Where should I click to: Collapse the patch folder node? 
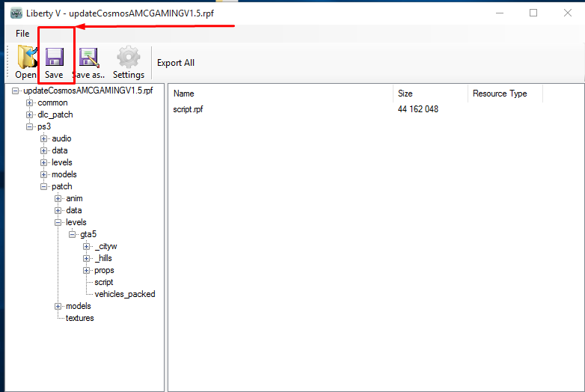click(43, 186)
